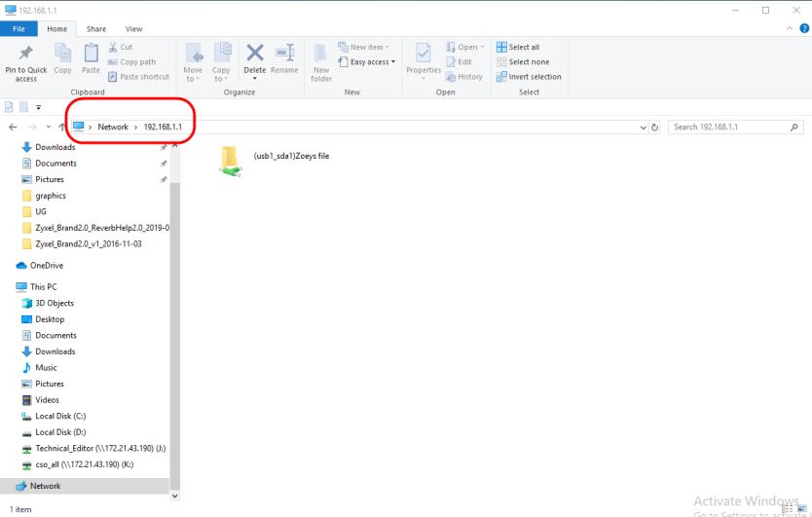Image resolution: width=812 pixels, height=517 pixels.
Task: Open the address bar history dropdown
Action: (x=643, y=128)
